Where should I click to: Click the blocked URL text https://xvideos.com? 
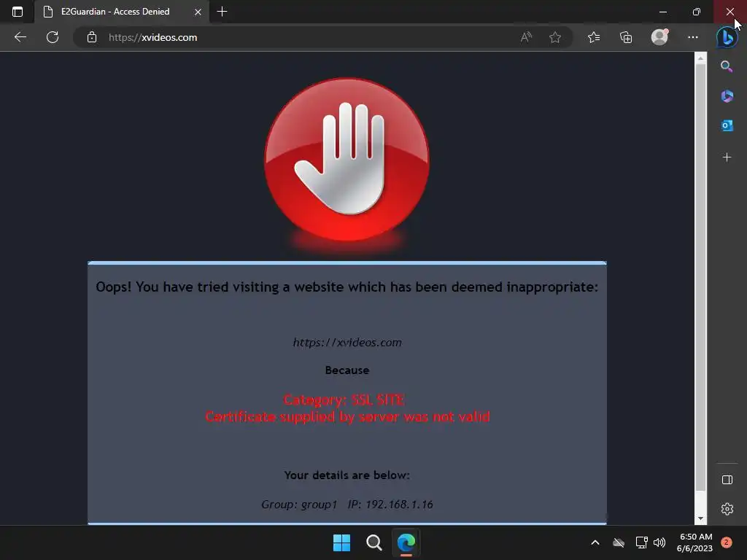(x=347, y=343)
